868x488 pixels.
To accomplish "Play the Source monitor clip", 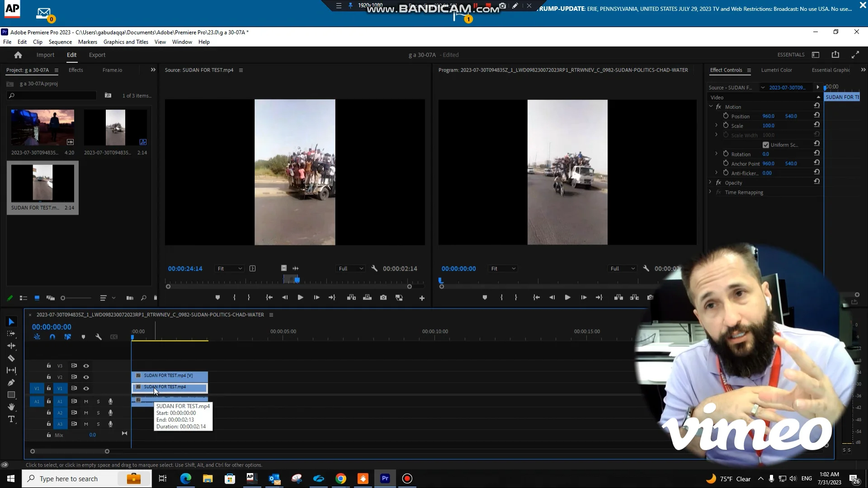I will point(300,298).
